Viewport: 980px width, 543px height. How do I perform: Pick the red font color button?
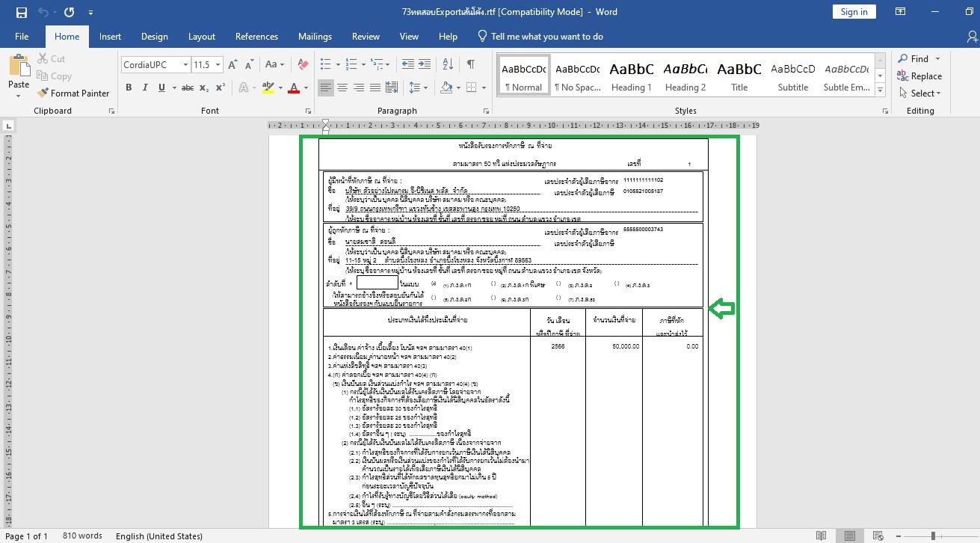coord(294,88)
